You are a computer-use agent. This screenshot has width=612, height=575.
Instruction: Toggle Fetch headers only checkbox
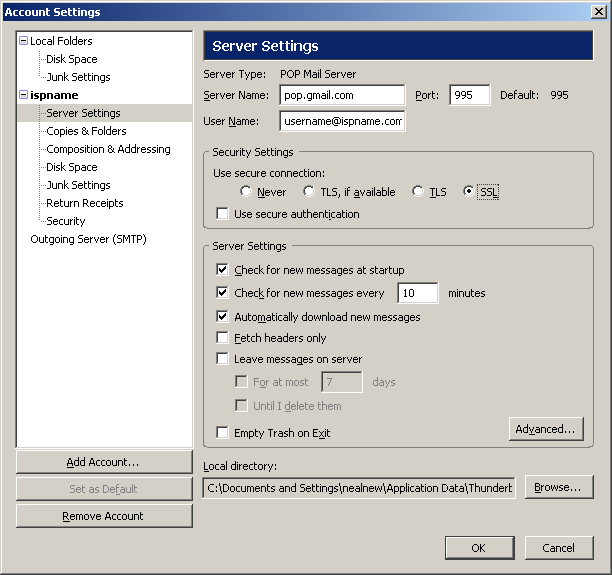tap(222, 337)
